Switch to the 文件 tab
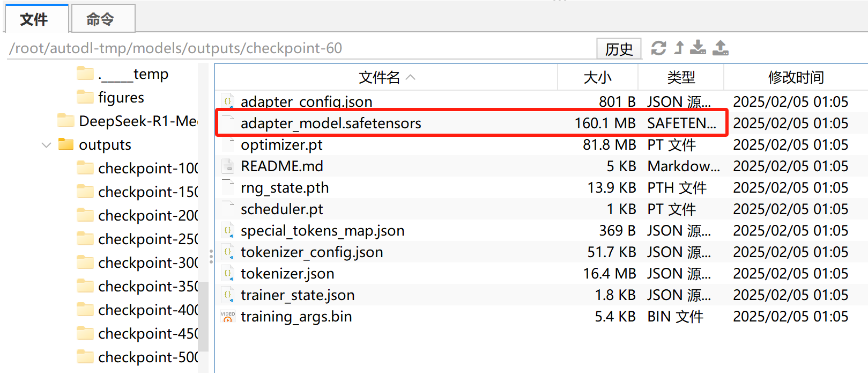Viewport: 868px width, 373px height. [x=36, y=19]
